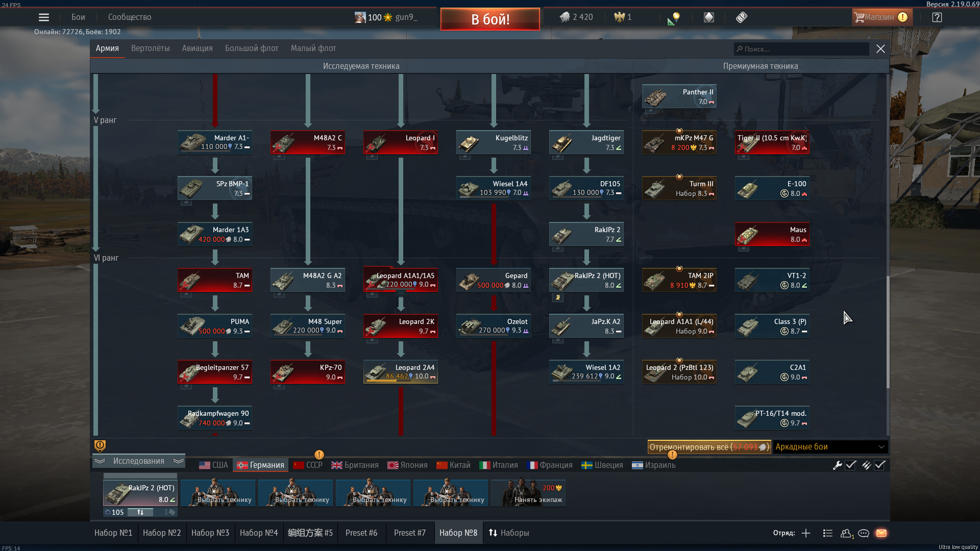This screenshot has height=551, width=980.
Task: Open preset Preset #6
Action: [361, 533]
